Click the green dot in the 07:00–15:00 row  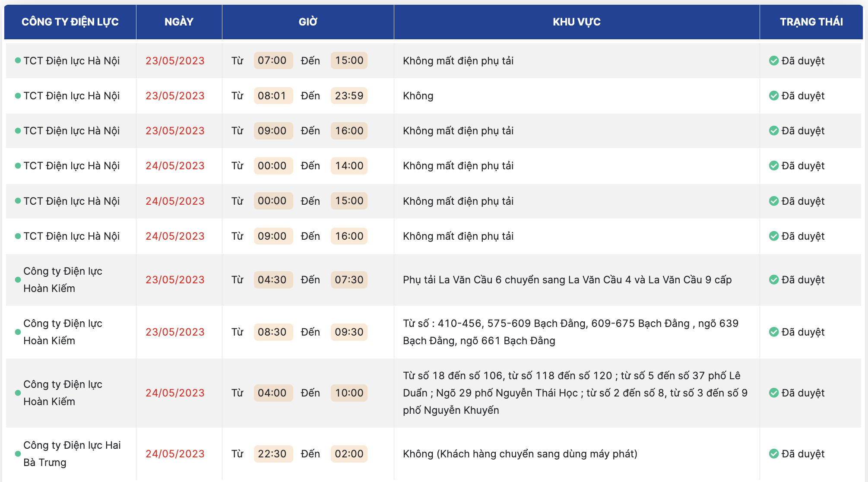(18, 60)
